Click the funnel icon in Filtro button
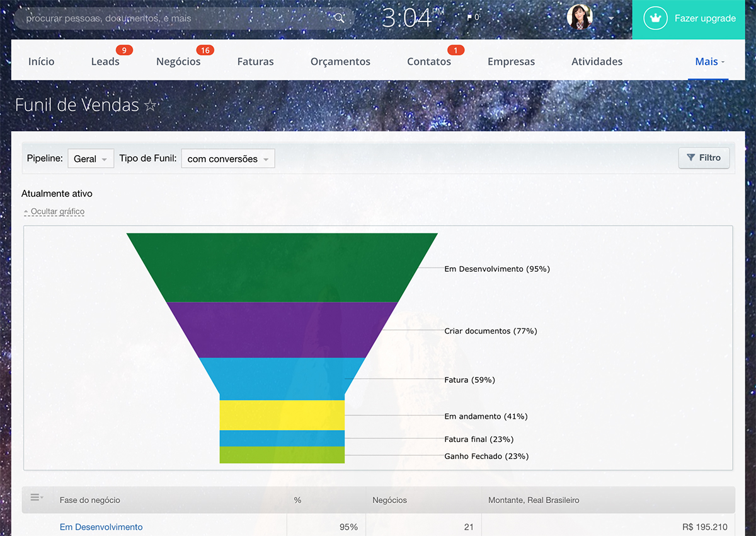Viewport: 756px width, 536px height. (x=691, y=158)
